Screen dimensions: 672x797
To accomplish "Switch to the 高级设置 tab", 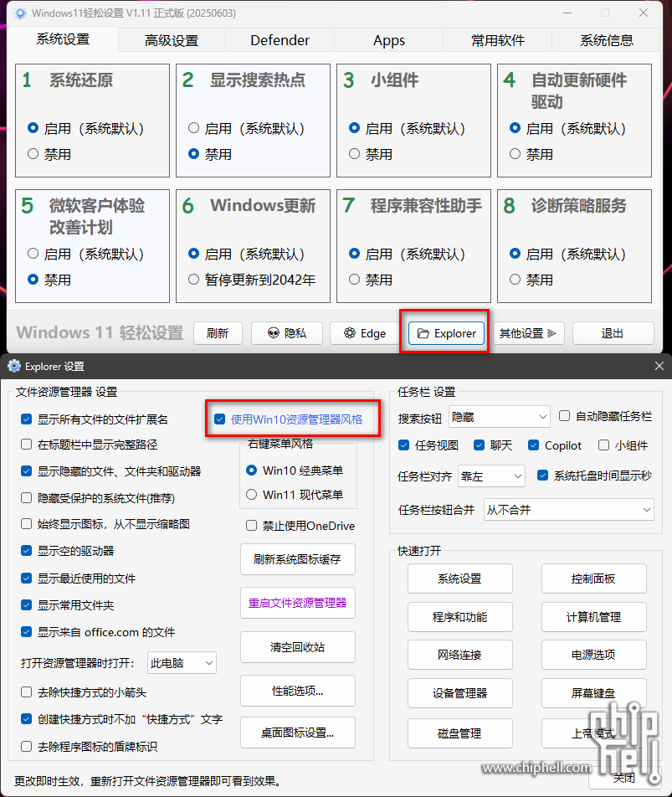I will (172, 41).
